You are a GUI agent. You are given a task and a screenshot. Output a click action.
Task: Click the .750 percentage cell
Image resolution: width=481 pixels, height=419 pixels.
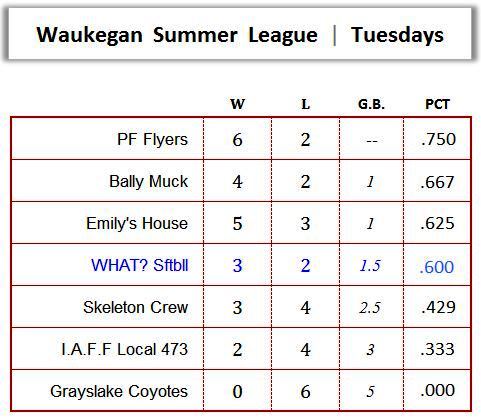click(x=438, y=139)
